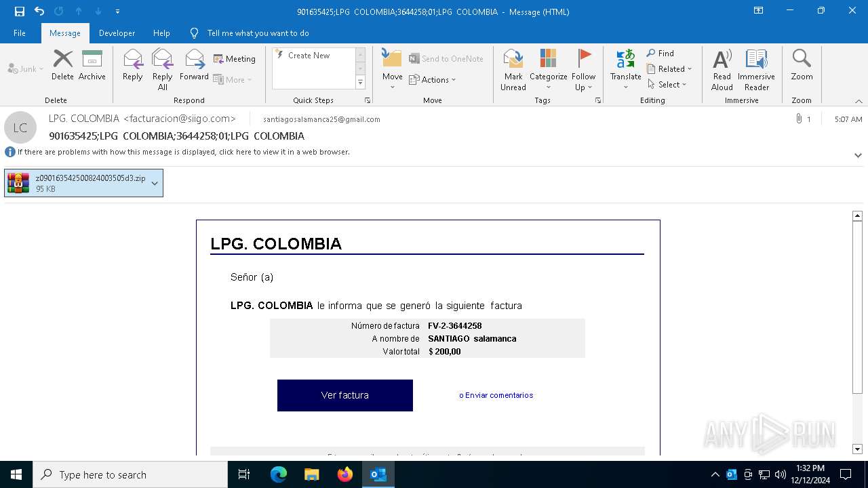Open the Junk dropdown
The height and width of the screenshot is (488, 868).
click(x=26, y=68)
